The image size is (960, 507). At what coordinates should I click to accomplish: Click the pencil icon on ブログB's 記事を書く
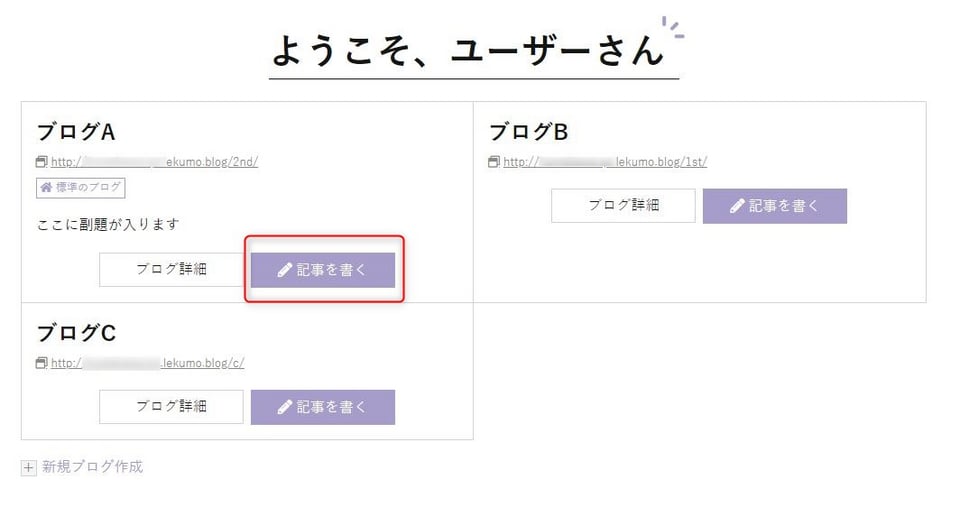click(x=737, y=206)
